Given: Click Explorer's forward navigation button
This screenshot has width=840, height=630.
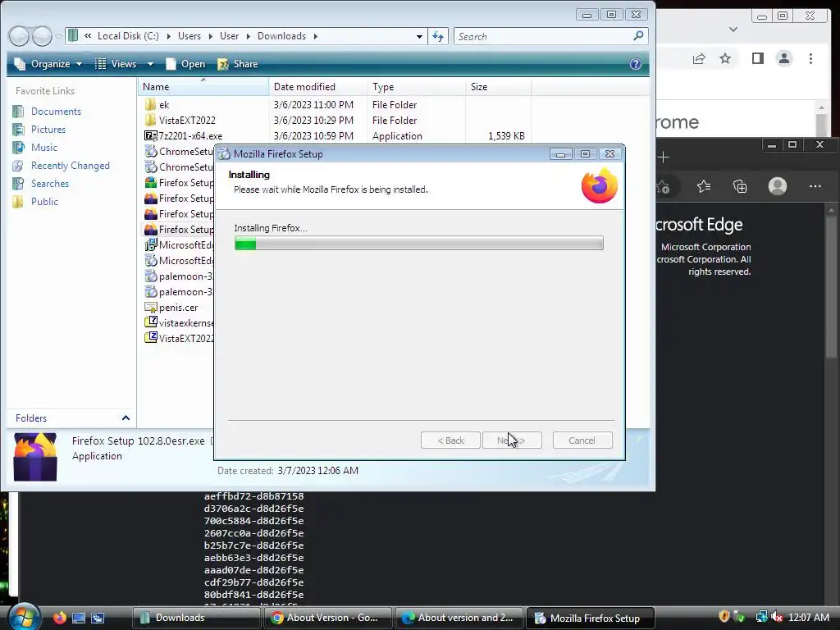Looking at the screenshot, I should 42,36.
